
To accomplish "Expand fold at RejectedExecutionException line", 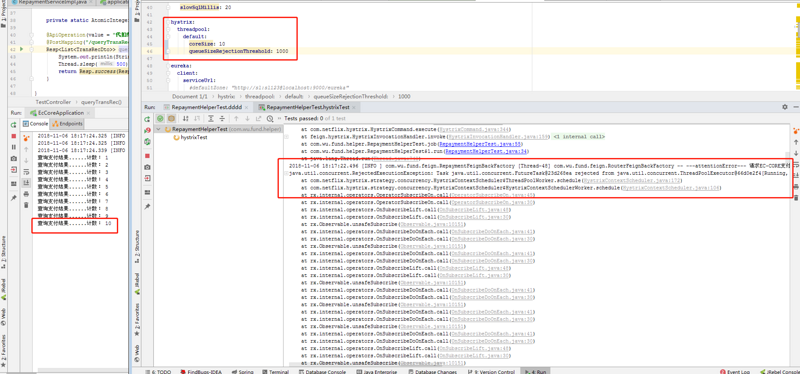I will pos(286,173).
